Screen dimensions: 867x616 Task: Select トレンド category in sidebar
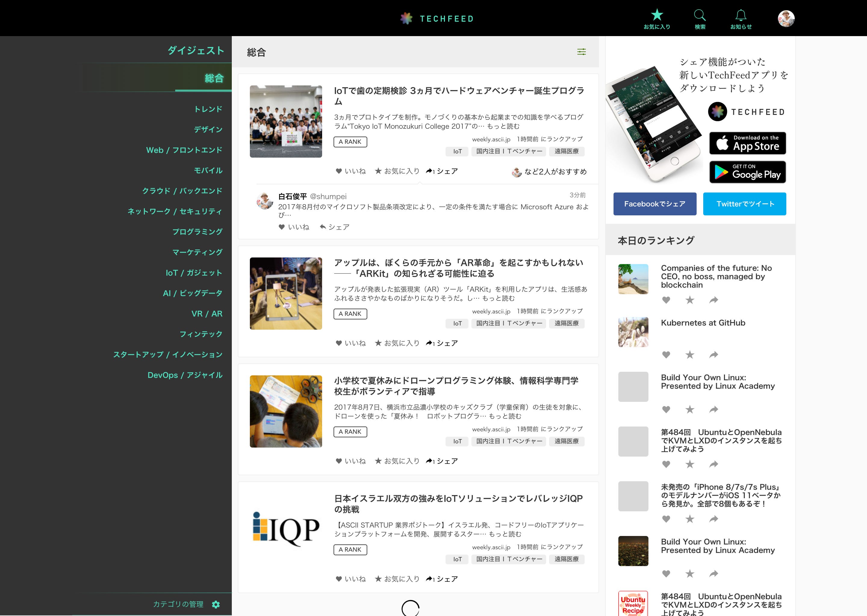208,109
